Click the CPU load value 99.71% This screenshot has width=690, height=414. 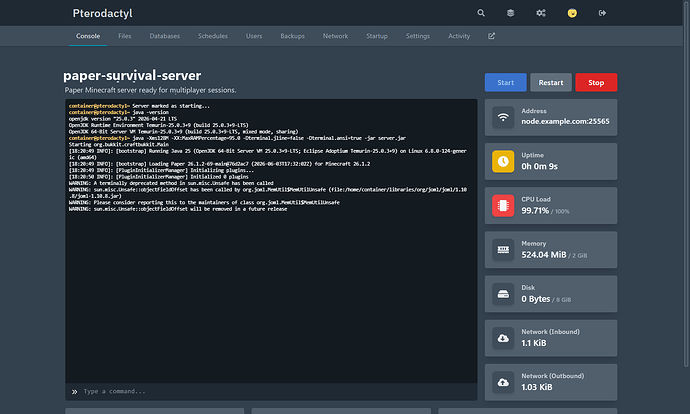[x=535, y=211]
